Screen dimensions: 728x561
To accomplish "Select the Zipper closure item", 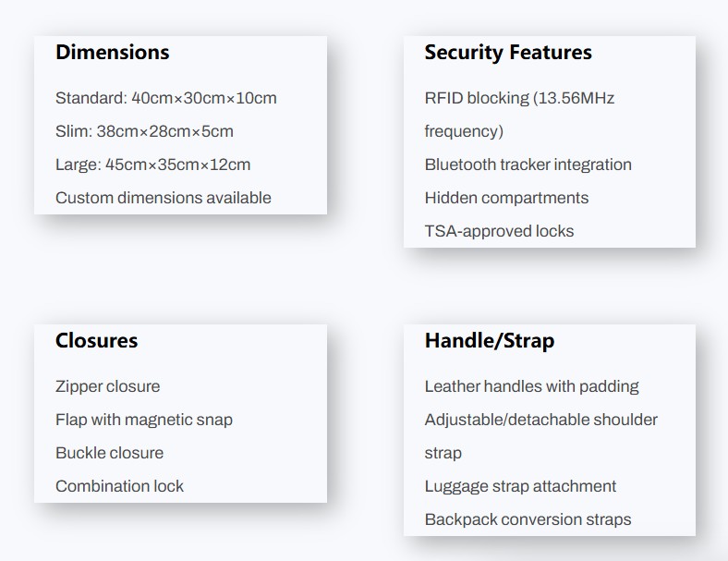I will (x=107, y=386).
